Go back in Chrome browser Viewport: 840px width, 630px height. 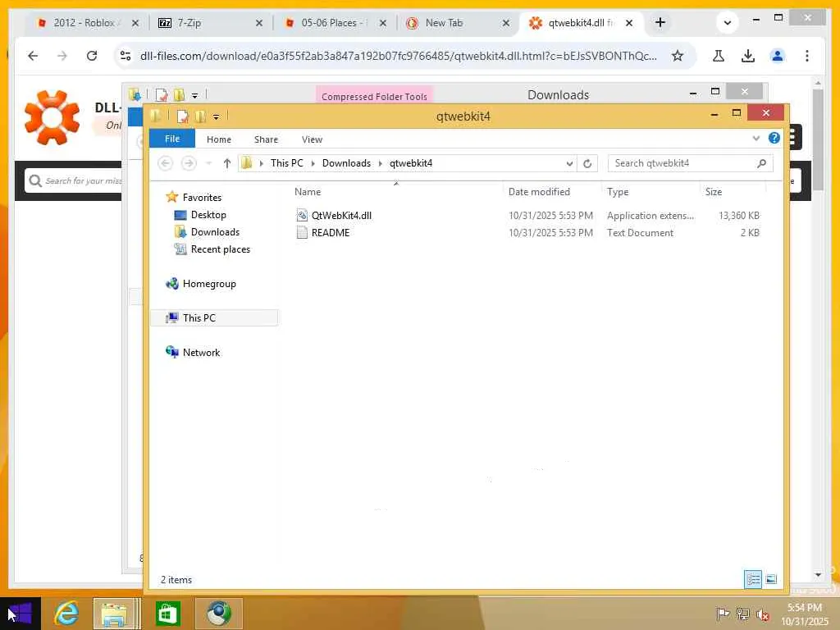click(33, 56)
